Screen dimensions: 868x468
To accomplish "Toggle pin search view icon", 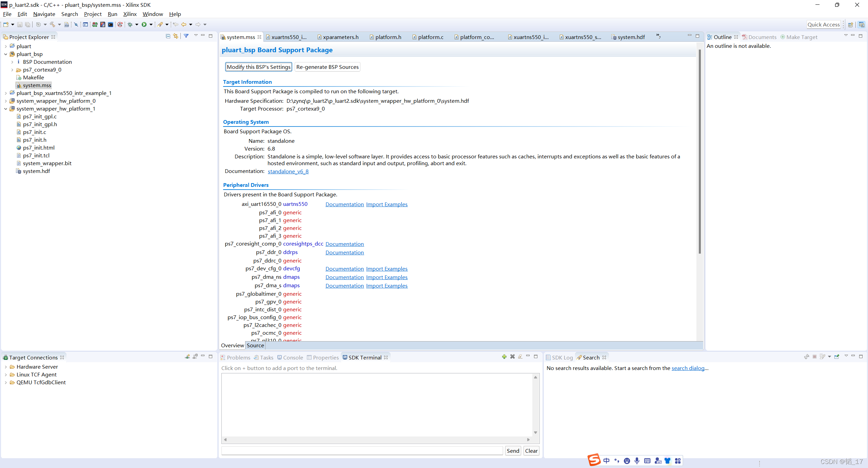I will pos(837,357).
